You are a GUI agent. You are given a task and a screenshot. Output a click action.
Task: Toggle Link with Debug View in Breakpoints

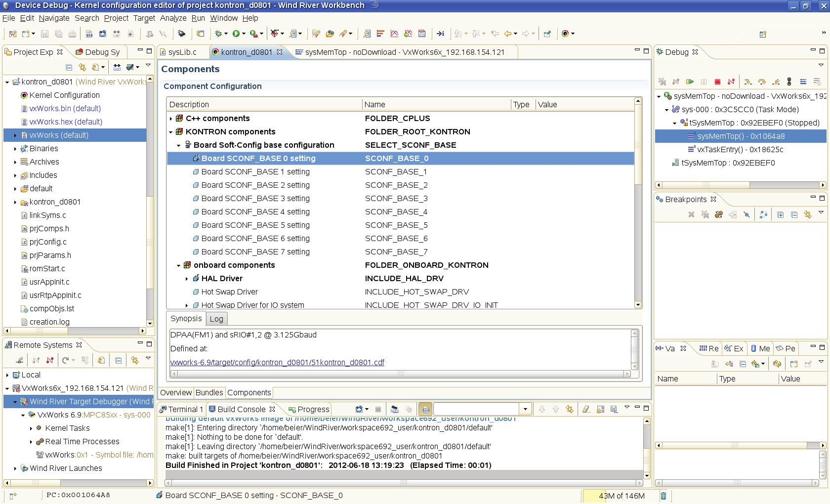(x=807, y=214)
